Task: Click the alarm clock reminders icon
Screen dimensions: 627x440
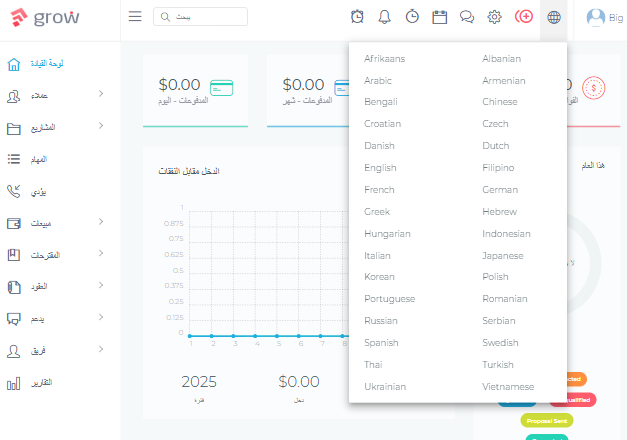Action: click(x=357, y=17)
